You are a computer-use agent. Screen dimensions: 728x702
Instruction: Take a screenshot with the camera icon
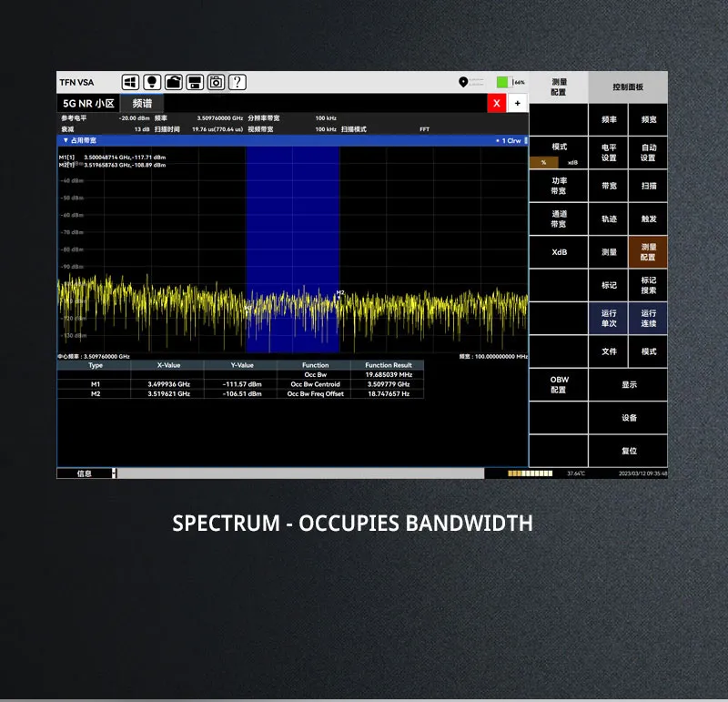pos(216,83)
